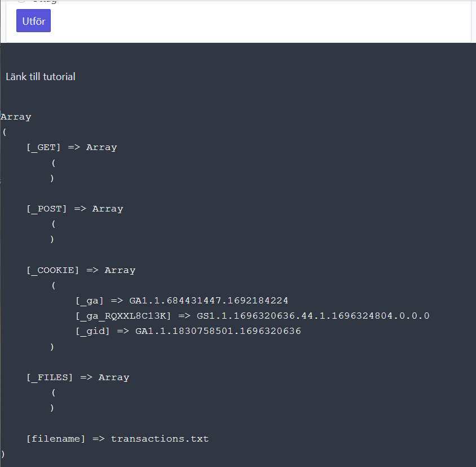Click the GS1.1.1696320636 cookie value
This screenshot has width=476, height=467.
click(313, 316)
